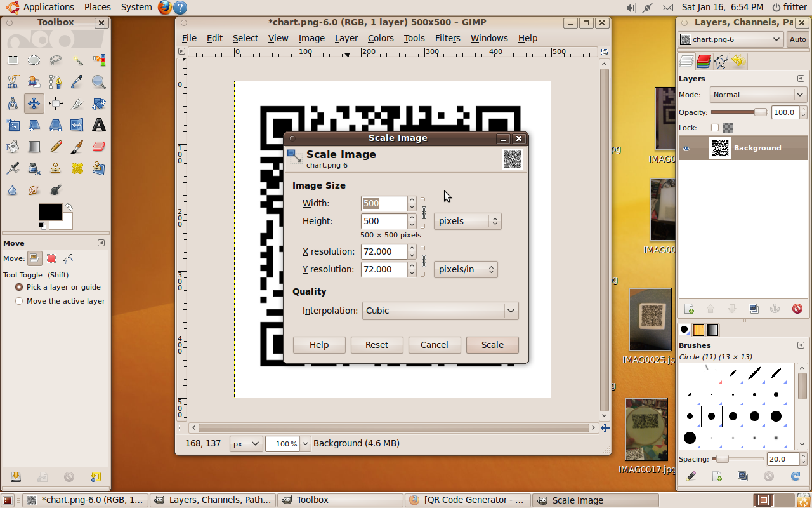Image resolution: width=812 pixels, height=508 pixels.
Task: Open the Windows menu
Action: [489, 38]
